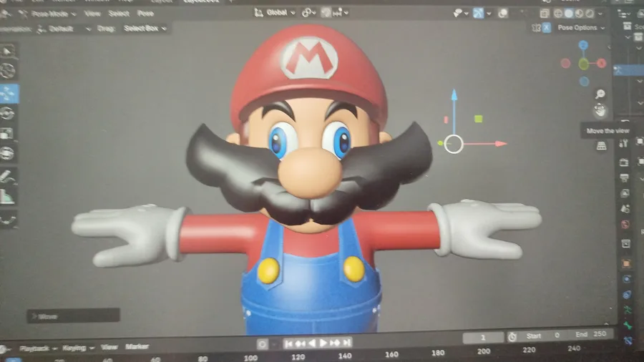Image resolution: width=644 pixels, height=362 pixels.
Task: Select the Annotate pencil tool
Action: click(x=8, y=177)
